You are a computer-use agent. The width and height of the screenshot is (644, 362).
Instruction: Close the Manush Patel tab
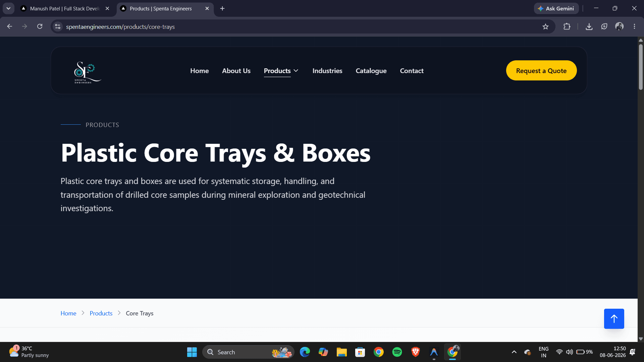click(107, 8)
